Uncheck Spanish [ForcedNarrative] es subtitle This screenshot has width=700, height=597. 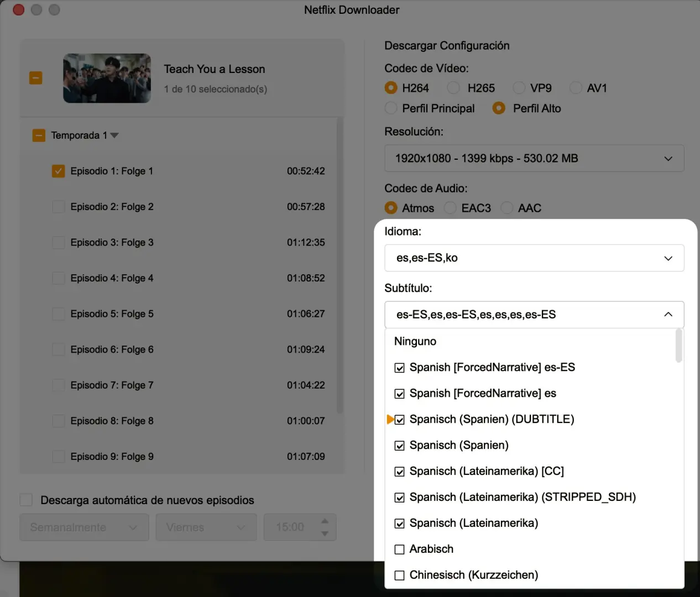point(400,394)
